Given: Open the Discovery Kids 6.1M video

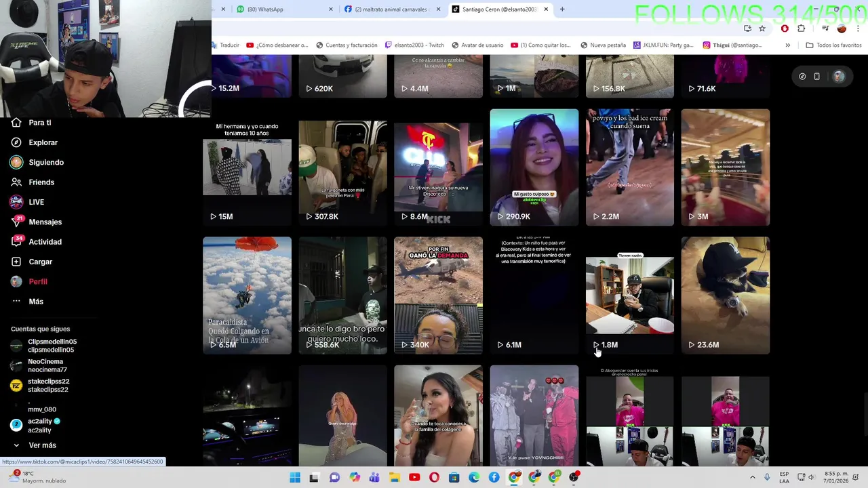Looking at the screenshot, I should tap(534, 296).
